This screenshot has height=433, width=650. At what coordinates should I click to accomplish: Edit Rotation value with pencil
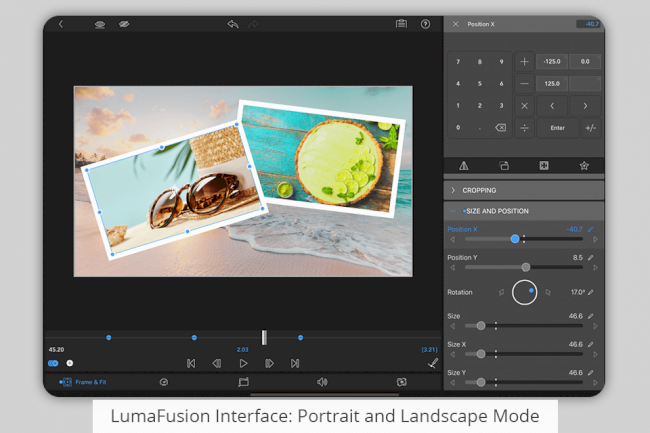point(591,292)
